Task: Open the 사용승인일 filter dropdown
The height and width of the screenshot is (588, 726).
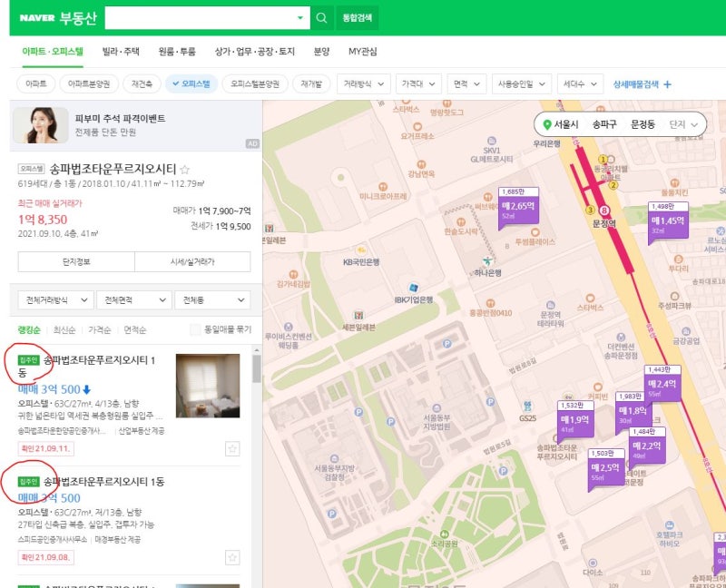Action: tap(522, 84)
